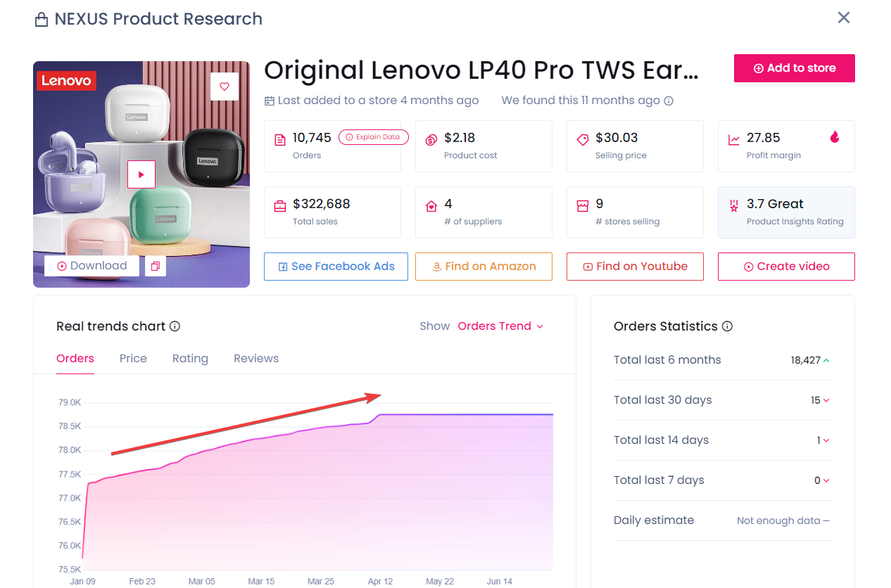
Task: Click info icon after 'found this 11 months ago'
Action: point(669,101)
